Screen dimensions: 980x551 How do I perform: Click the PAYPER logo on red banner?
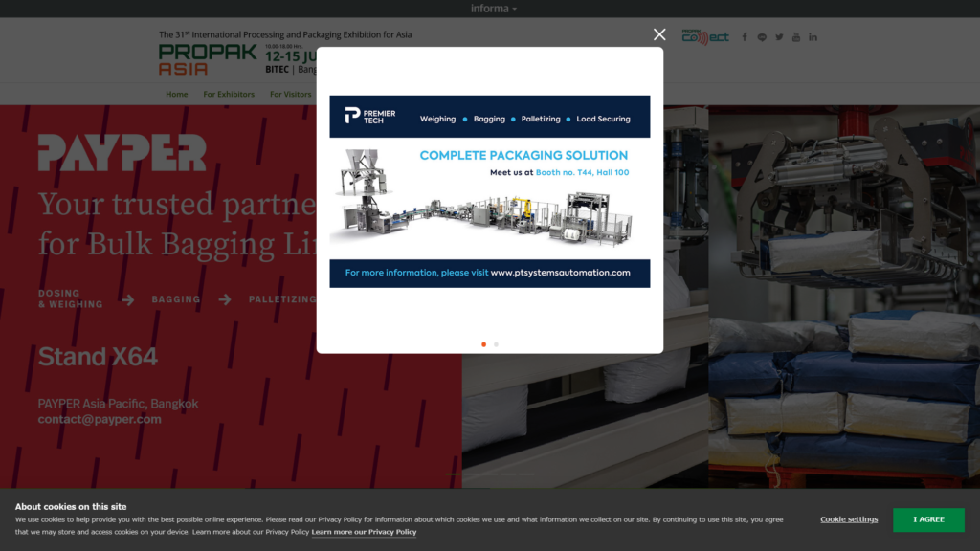122,152
